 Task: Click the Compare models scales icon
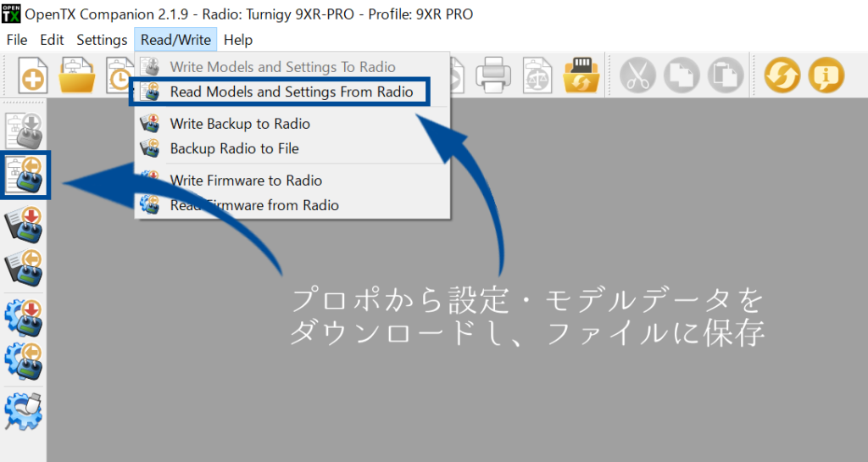[x=537, y=75]
